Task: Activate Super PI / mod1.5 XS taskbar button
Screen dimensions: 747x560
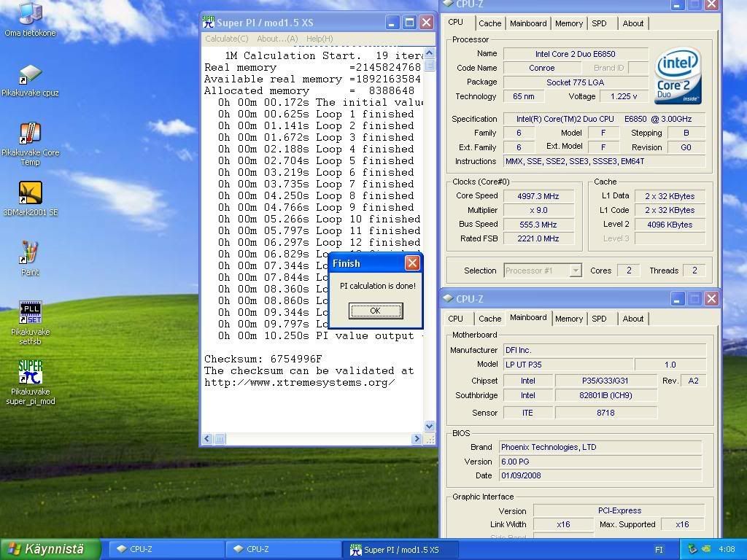Action: 400,549
